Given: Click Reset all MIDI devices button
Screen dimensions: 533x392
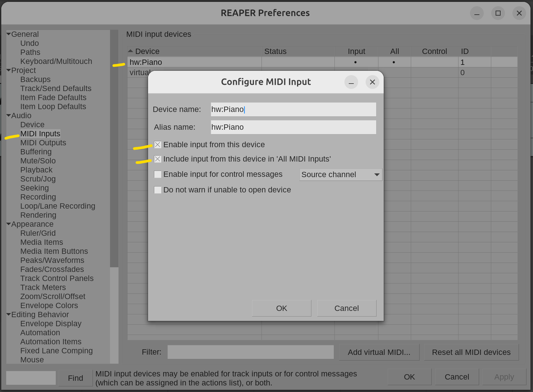Looking at the screenshot, I should pyautogui.click(x=471, y=352).
